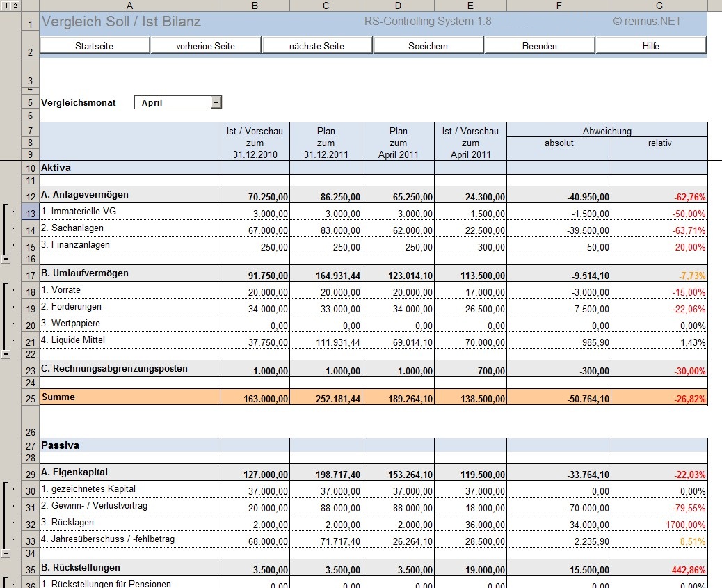Go to vorherige Seite
The height and width of the screenshot is (588, 722).
click(x=206, y=46)
